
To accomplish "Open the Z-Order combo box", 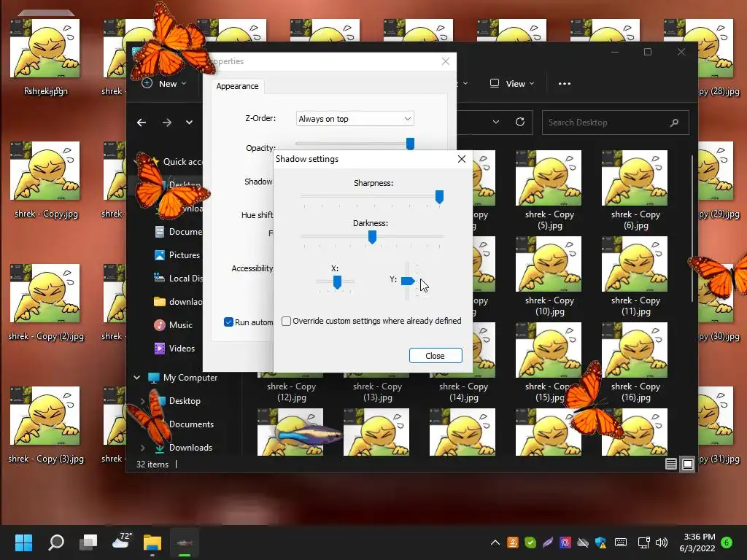I will [x=355, y=119].
